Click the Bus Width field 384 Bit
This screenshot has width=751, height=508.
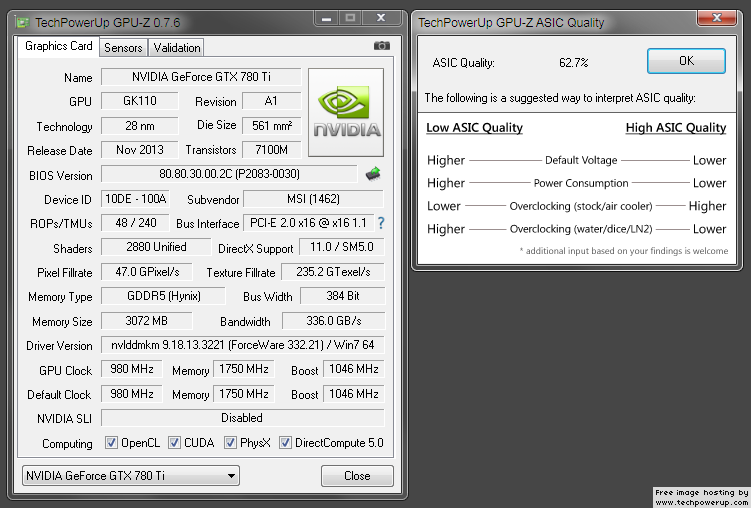tap(342, 296)
